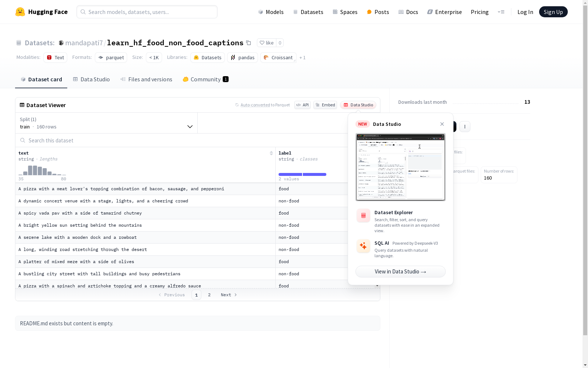The height and width of the screenshot is (368, 588).
Task: Open the API button in Dataset Viewer
Action: point(302,105)
